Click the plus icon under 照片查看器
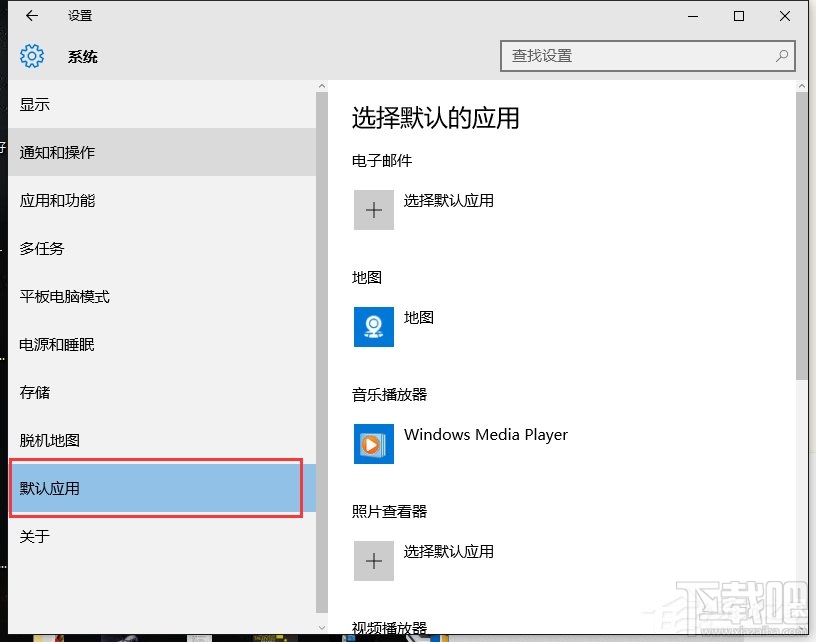816x642 pixels. tap(373, 561)
